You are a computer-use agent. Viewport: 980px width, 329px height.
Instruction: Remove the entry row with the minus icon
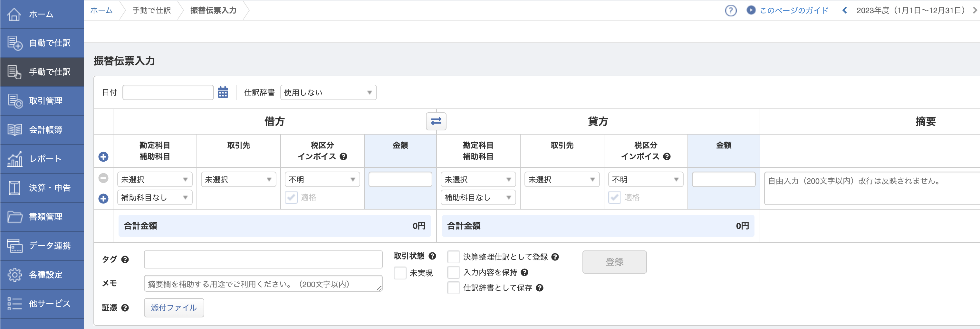(103, 178)
